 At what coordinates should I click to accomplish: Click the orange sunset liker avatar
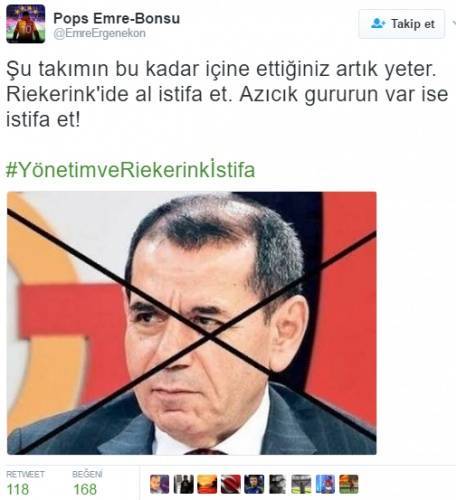tap(207, 484)
